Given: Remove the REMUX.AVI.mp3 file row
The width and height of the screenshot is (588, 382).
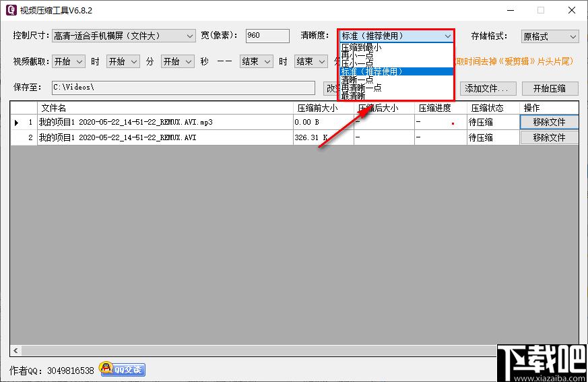Looking at the screenshot, I should [x=550, y=123].
